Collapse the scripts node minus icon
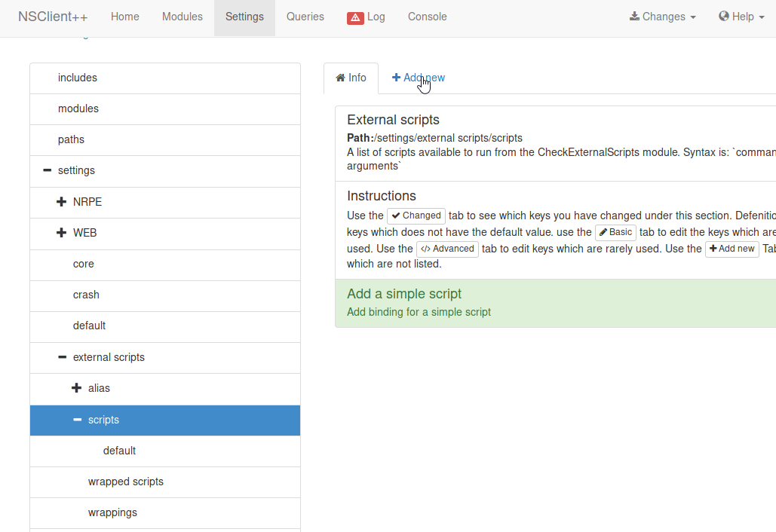The width and height of the screenshot is (776, 532). pos(77,420)
